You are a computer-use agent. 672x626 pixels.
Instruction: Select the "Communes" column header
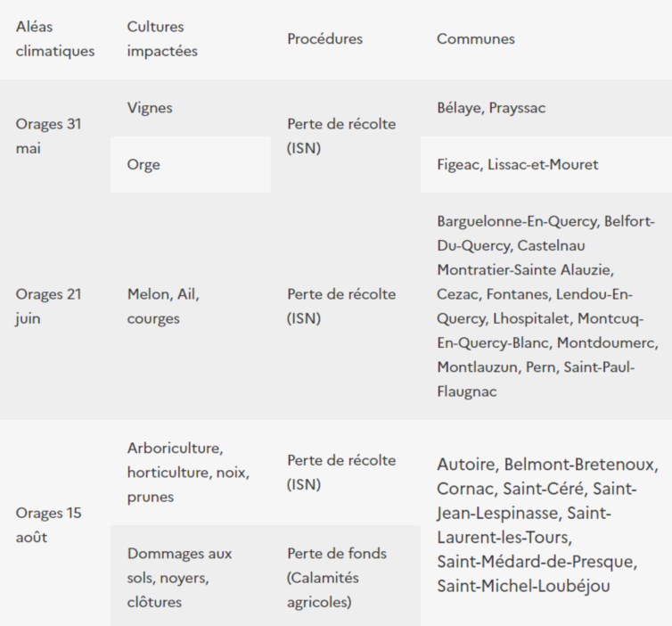[x=475, y=39]
